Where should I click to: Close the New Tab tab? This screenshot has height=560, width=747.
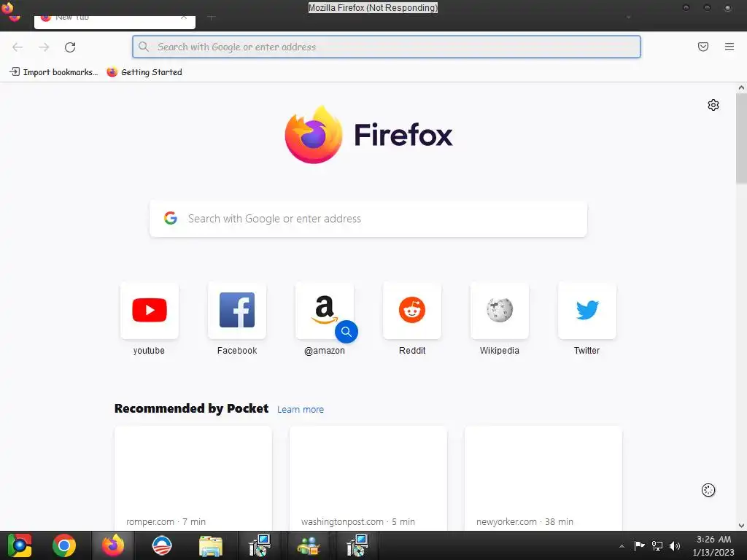(184, 17)
